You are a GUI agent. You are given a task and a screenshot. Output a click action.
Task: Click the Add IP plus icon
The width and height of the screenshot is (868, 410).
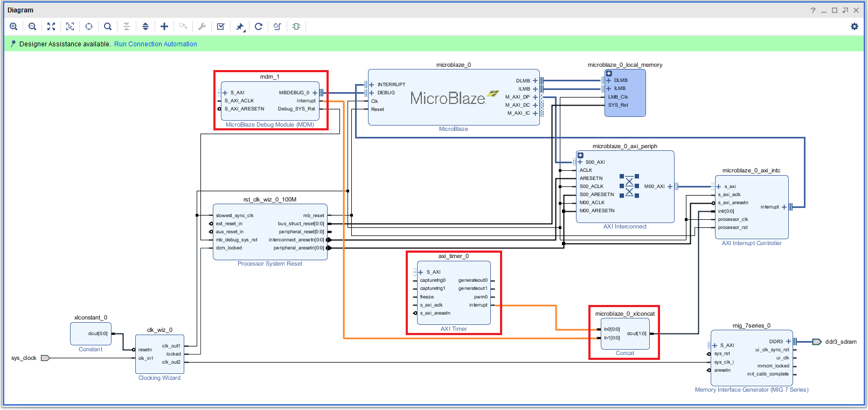164,26
